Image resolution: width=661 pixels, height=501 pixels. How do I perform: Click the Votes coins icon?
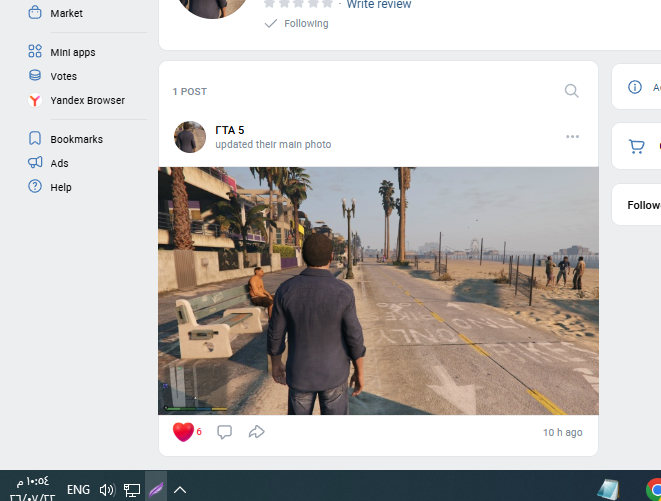tap(35, 75)
